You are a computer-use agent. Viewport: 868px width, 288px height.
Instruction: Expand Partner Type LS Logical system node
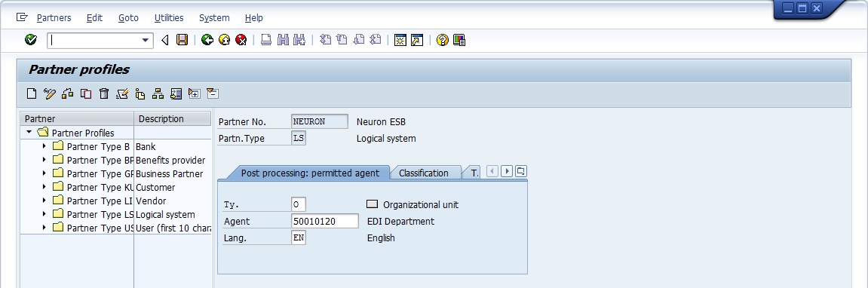[44, 214]
